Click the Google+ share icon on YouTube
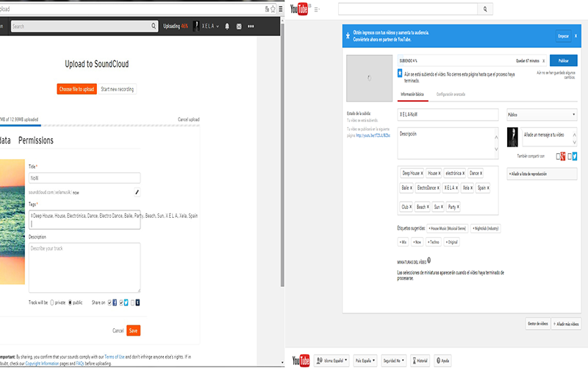The width and height of the screenshot is (588, 368). (563, 156)
